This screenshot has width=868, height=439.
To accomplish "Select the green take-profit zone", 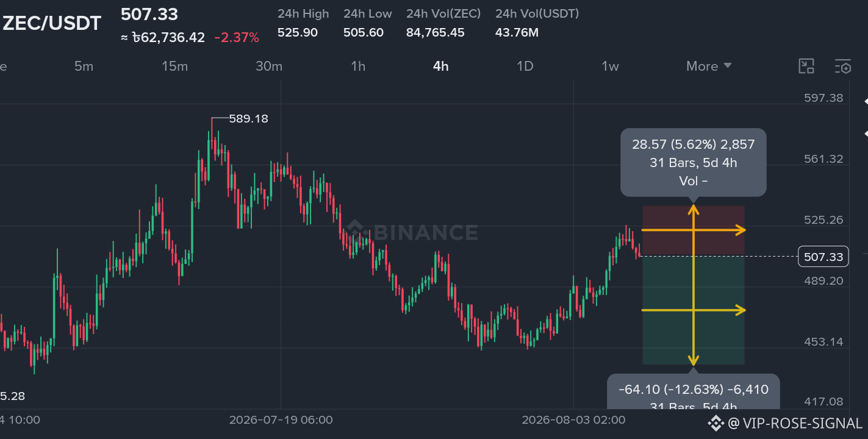I will (694, 310).
